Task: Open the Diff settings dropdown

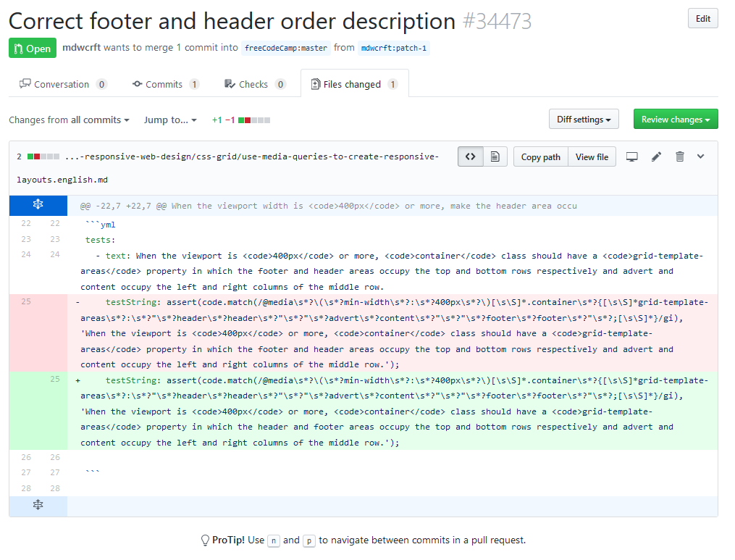Action: 584,119
